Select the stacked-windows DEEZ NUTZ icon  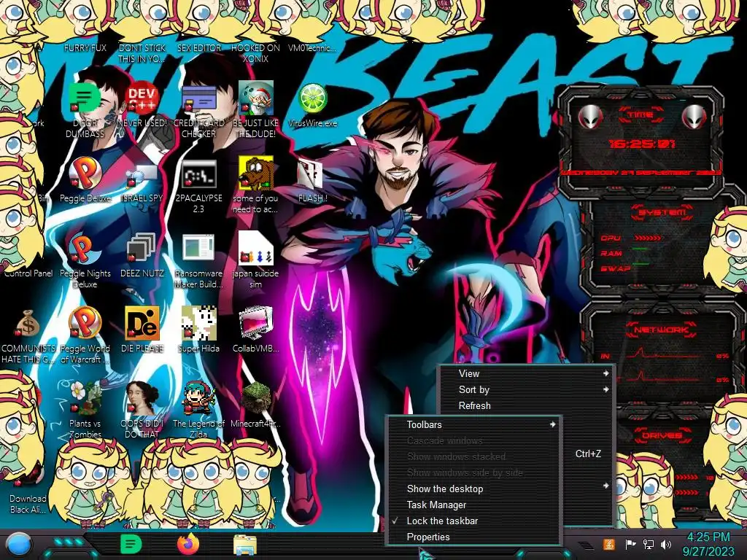coord(142,249)
